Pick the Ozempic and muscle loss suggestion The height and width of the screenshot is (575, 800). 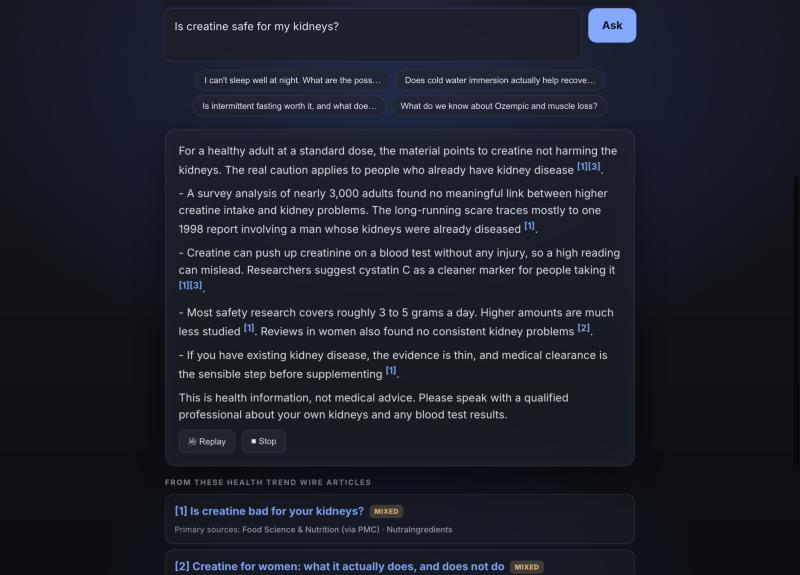tap(498, 106)
